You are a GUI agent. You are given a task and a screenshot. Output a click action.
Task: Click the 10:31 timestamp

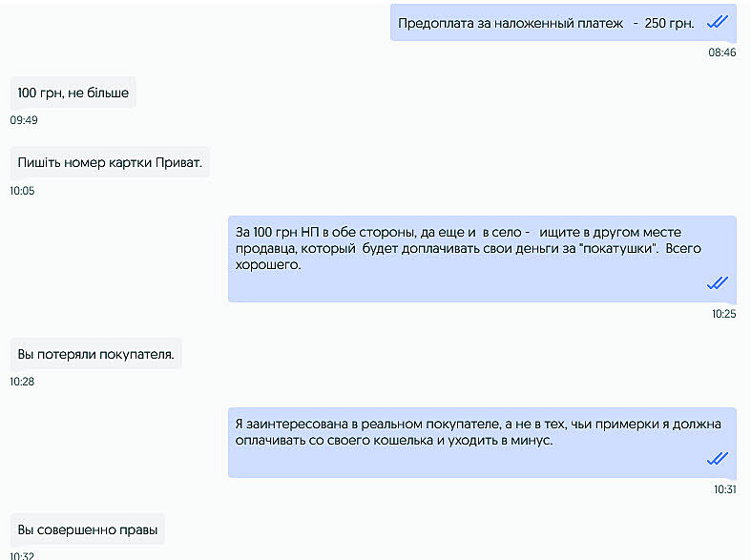click(724, 489)
